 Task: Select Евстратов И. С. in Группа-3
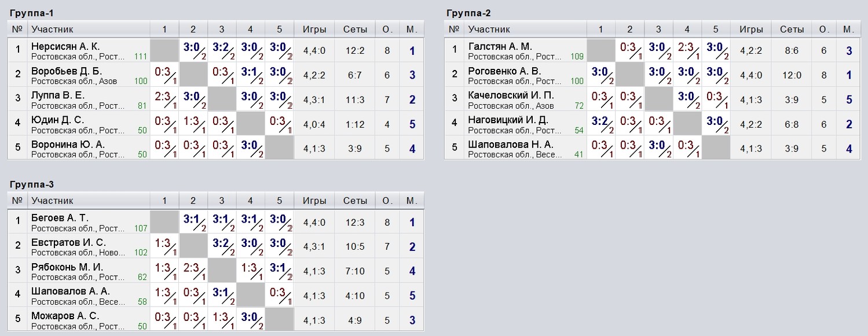(68, 242)
